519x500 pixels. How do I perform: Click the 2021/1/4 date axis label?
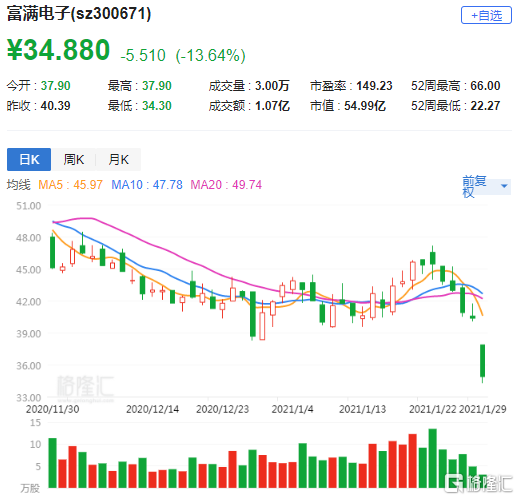point(292,409)
